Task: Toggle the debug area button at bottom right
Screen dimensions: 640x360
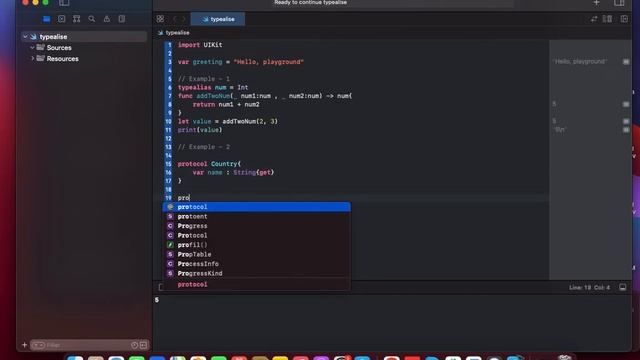Action: pyautogui.click(x=622, y=287)
